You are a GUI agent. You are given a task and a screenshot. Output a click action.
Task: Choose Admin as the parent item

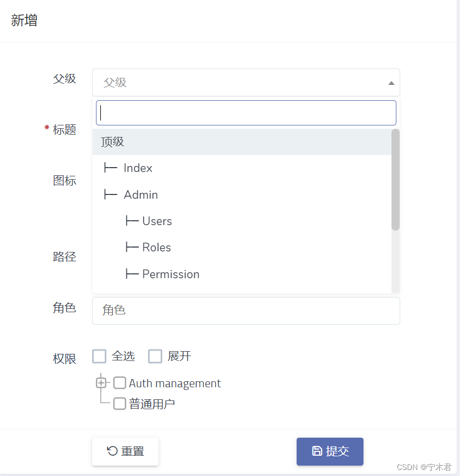(140, 194)
